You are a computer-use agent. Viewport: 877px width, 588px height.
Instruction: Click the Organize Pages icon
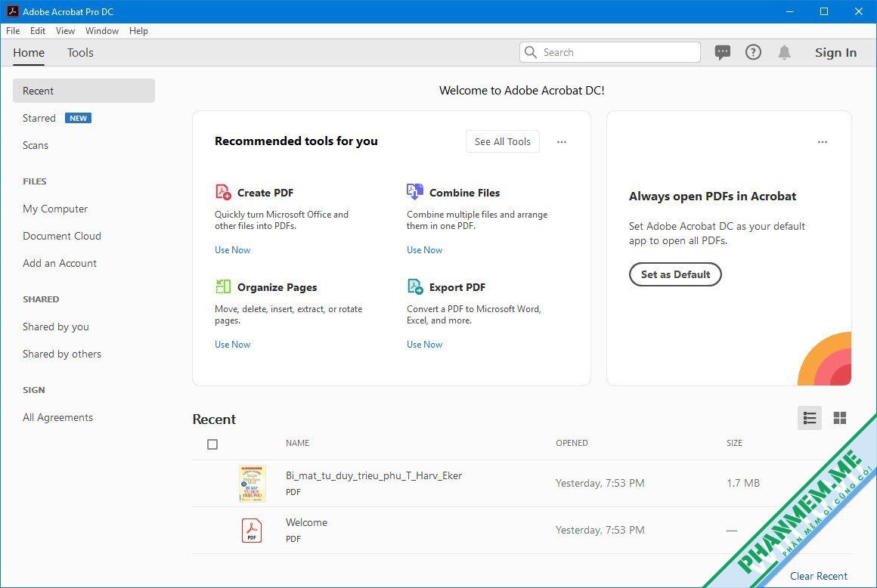[x=223, y=286]
